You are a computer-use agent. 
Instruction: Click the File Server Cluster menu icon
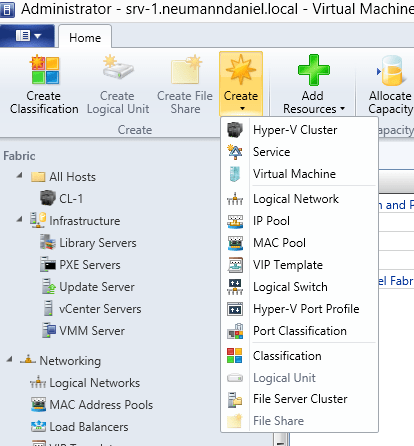click(235, 399)
